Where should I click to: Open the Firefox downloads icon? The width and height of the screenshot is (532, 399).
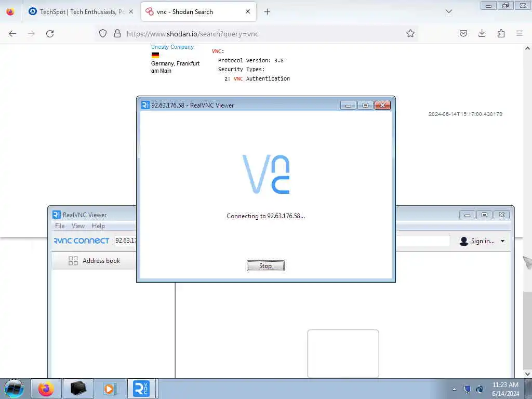pyautogui.click(x=482, y=33)
